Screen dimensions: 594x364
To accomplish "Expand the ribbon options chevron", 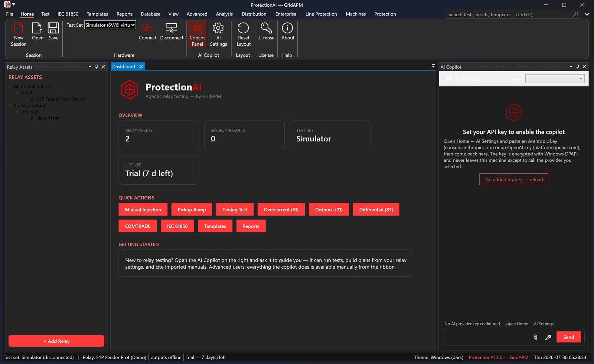I will [x=587, y=14].
